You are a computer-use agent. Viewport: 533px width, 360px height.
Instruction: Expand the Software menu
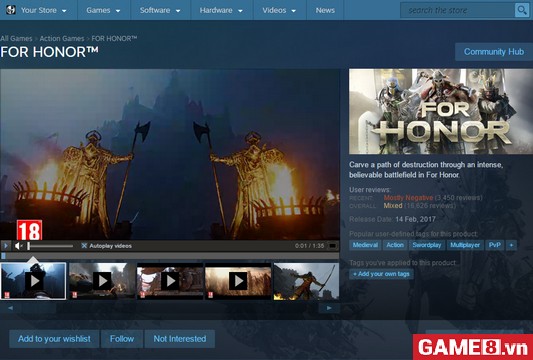(x=160, y=10)
